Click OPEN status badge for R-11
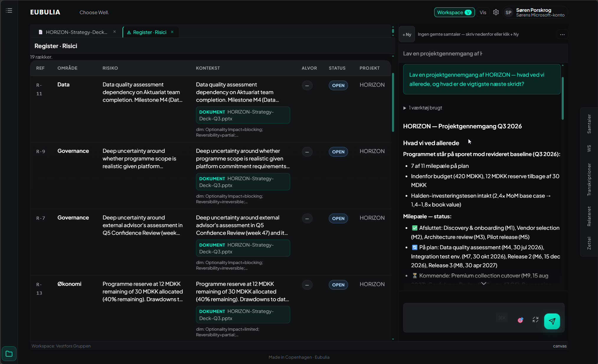Image resolution: width=598 pixels, height=364 pixels. [338, 86]
